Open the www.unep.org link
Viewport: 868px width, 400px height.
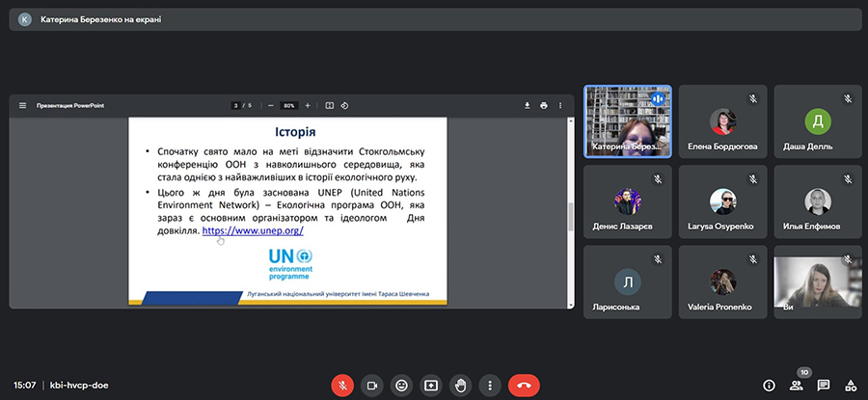click(253, 231)
